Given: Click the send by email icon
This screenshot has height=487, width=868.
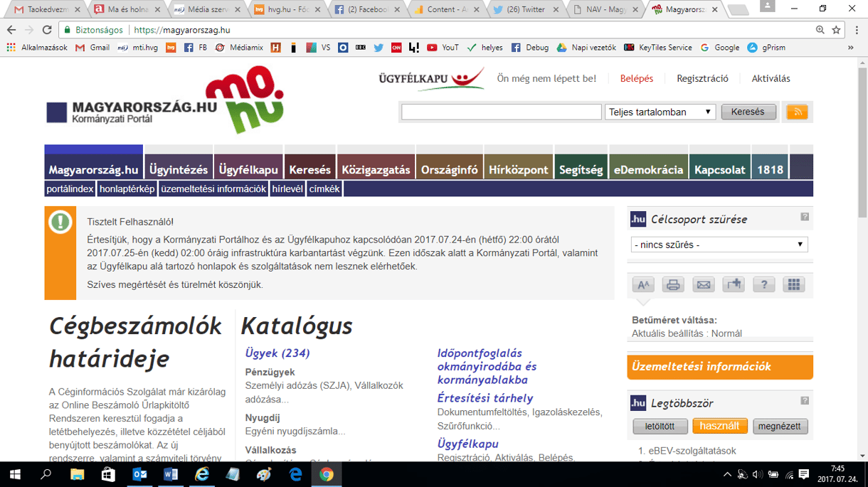Looking at the screenshot, I should pos(704,284).
